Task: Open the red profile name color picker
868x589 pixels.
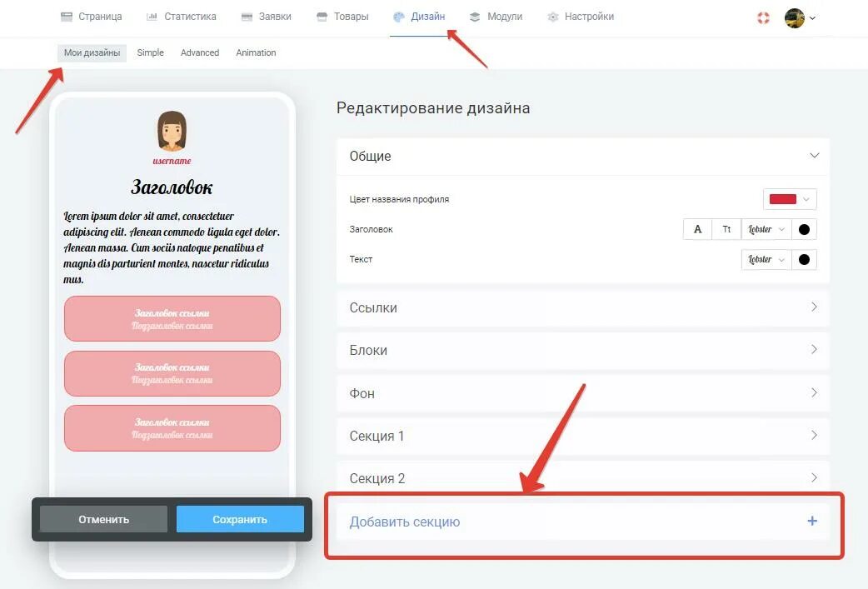Action: click(x=790, y=199)
